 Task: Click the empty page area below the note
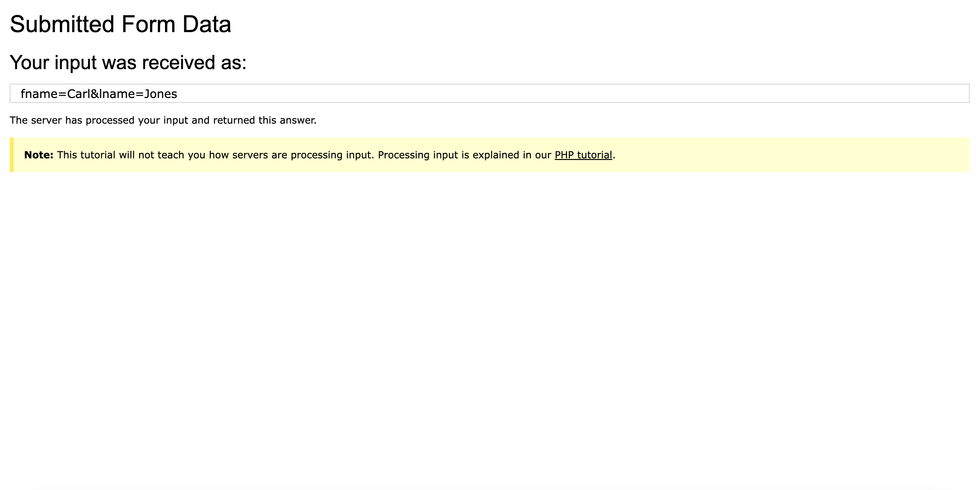pos(490,305)
